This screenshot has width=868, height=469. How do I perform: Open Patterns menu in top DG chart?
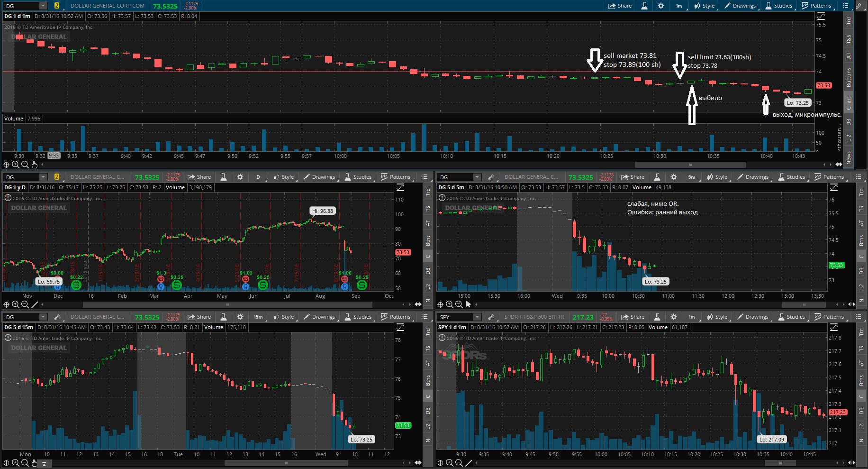pyautogui.click(x=816, y=6)
